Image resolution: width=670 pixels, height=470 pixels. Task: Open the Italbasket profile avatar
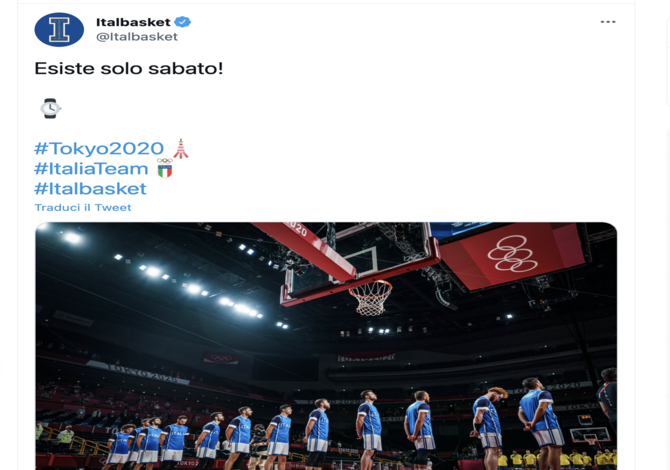pos(59,29)
